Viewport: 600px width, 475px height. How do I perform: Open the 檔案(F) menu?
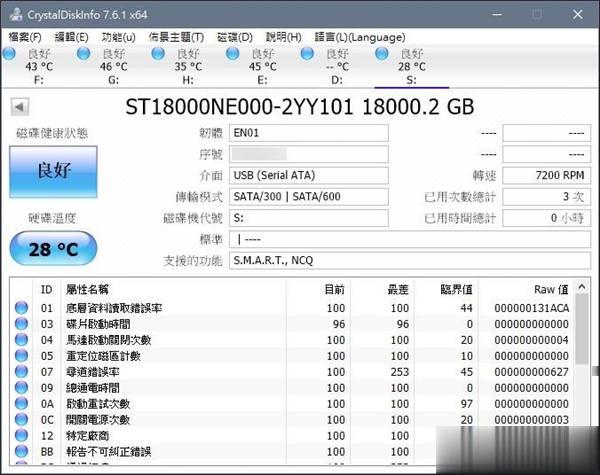click(x=25, y=37)
